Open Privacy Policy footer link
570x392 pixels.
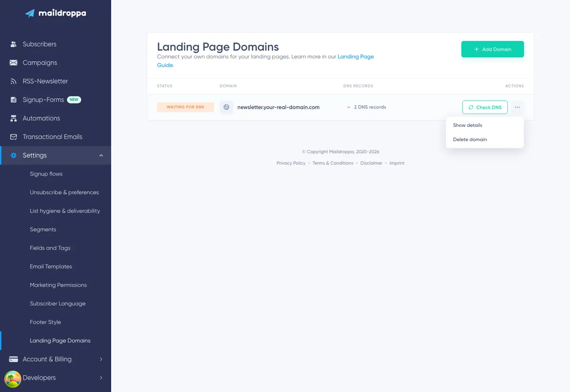coord(291,163)
